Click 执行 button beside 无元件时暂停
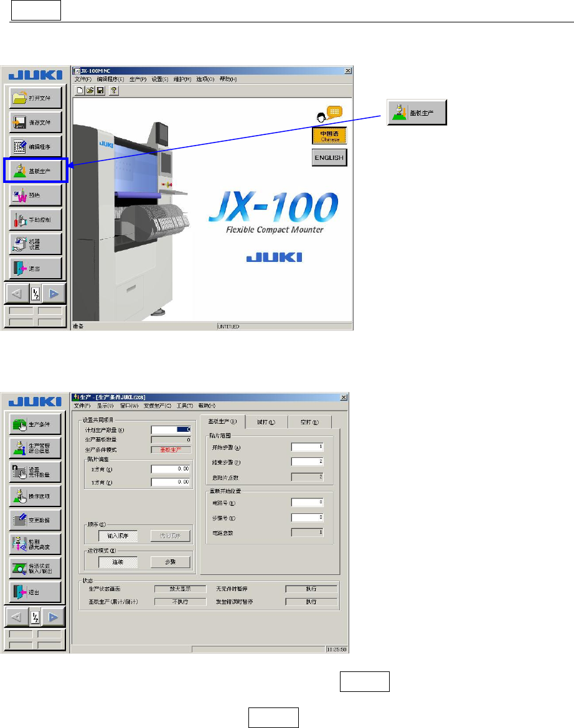574x728 pixels. pos(311,589)
